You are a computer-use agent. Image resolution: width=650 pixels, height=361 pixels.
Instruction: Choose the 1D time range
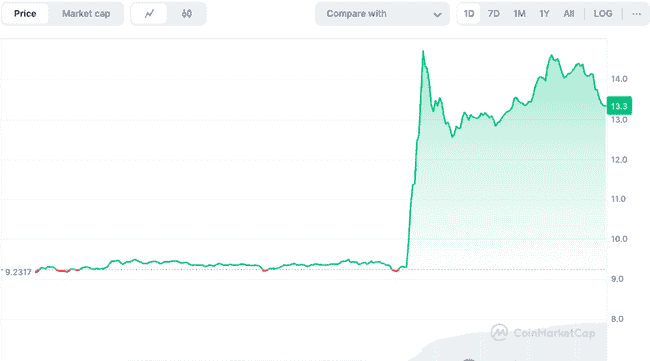point(469,14)
